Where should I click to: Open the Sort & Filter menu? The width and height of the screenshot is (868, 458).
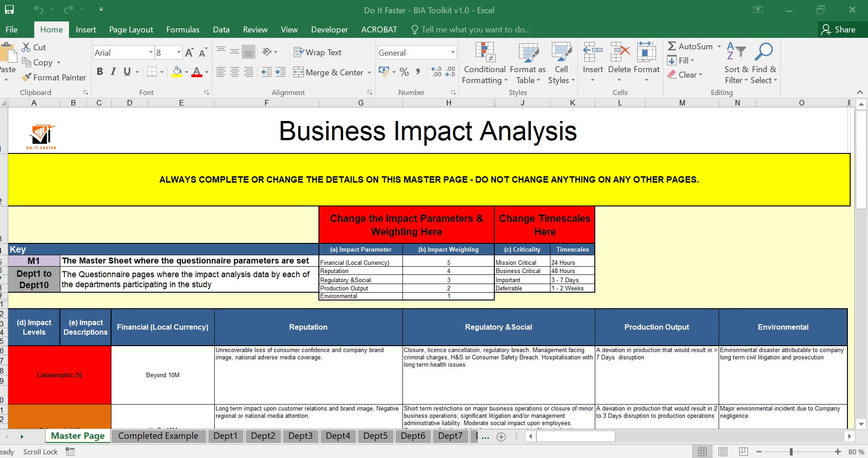click(x=736, y=63)
